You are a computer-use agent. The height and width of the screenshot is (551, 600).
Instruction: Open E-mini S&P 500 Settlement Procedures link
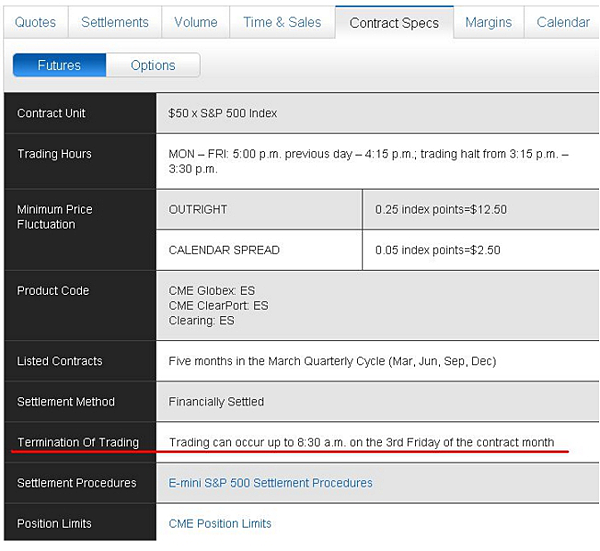click(271, 483)
